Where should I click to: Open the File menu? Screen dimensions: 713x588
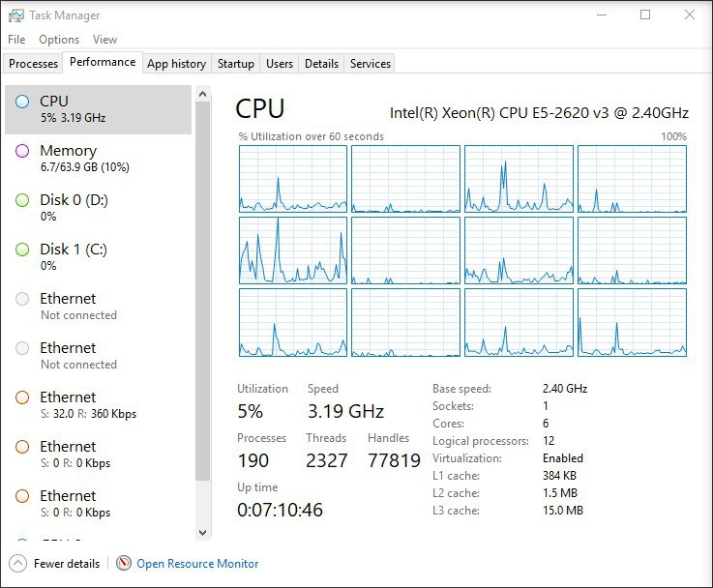point(16,40)
